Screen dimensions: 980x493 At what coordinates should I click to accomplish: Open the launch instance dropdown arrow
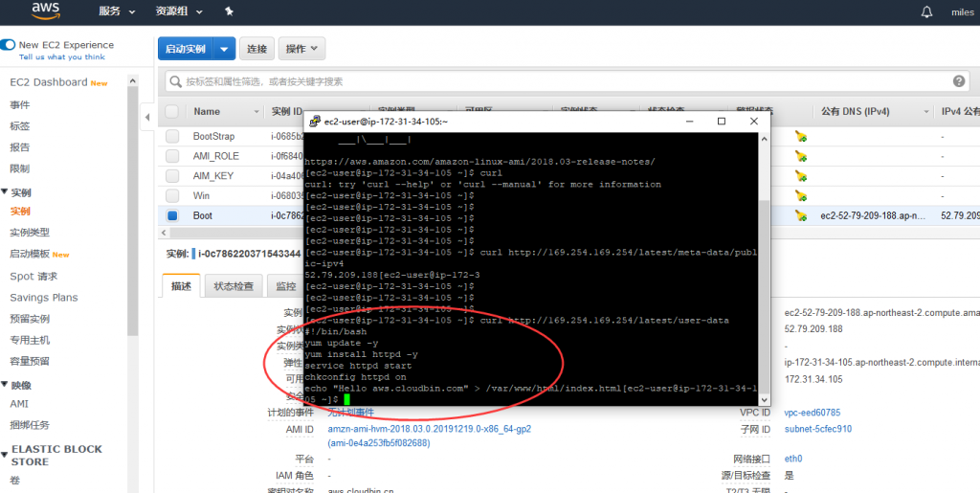[224, 49]
